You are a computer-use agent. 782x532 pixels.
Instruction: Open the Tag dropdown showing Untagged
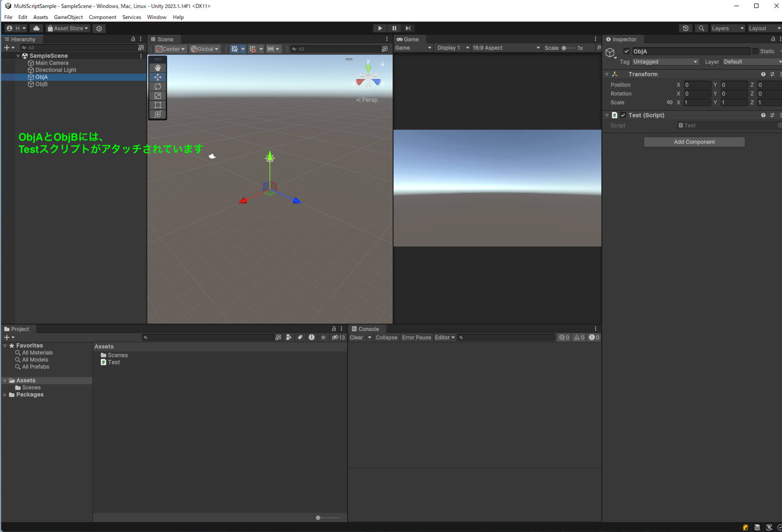(x=665, y=62)
